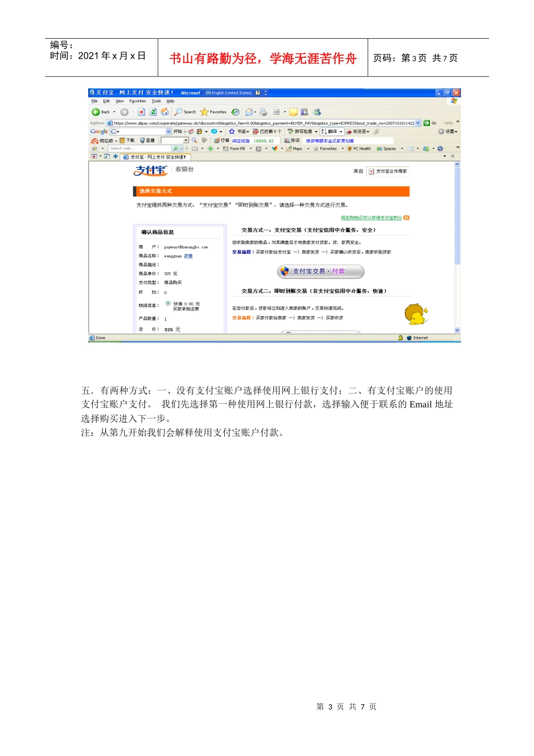The height and width of the screenshot is (756, 534).
Task: Click the 设置 settings button
Action: pos(447,132)
